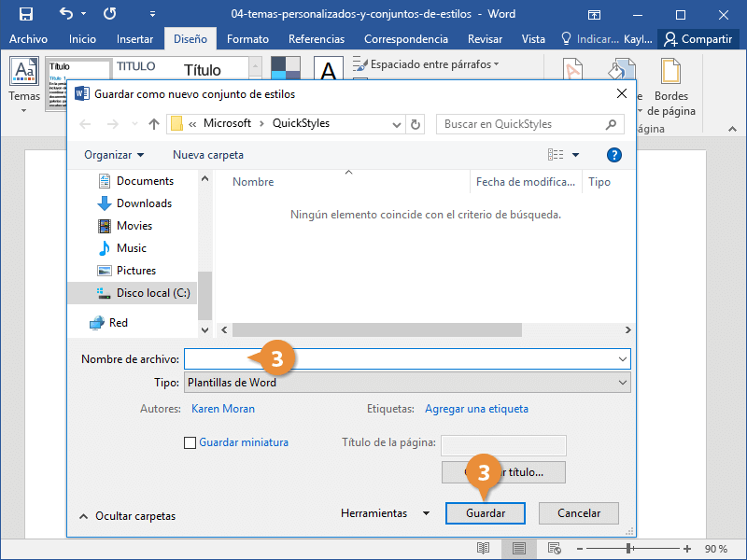Viewport: 747px width, 560px height.
Task: Switch to the Inicio tab
Action: click(x=82, y=39)
